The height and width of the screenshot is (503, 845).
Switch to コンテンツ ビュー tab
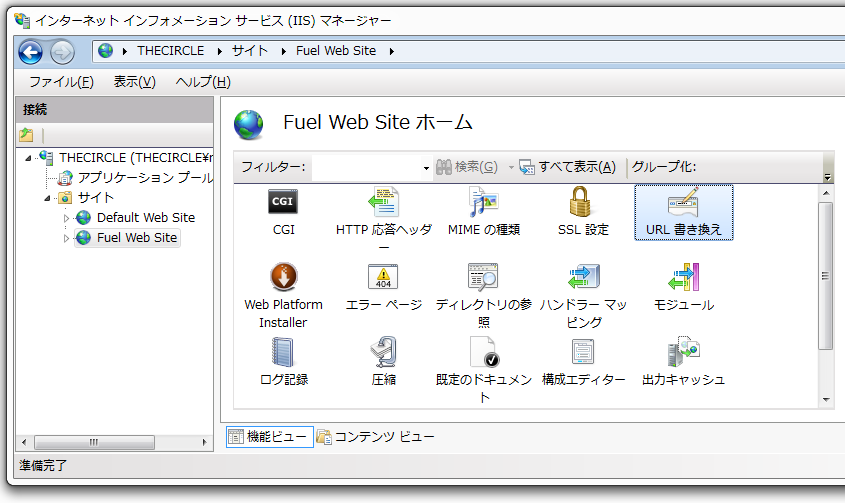(376, 437)
